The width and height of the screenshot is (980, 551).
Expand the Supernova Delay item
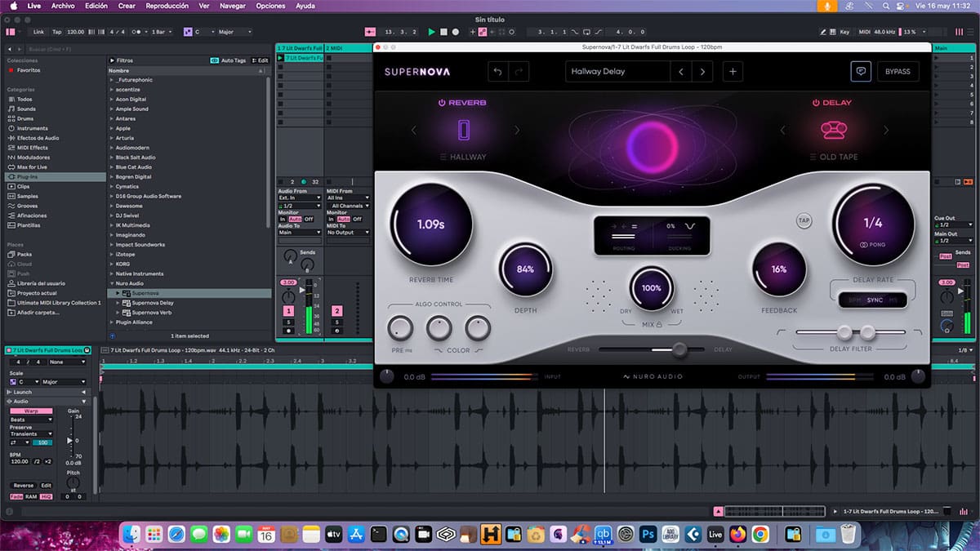pos(118,303)
